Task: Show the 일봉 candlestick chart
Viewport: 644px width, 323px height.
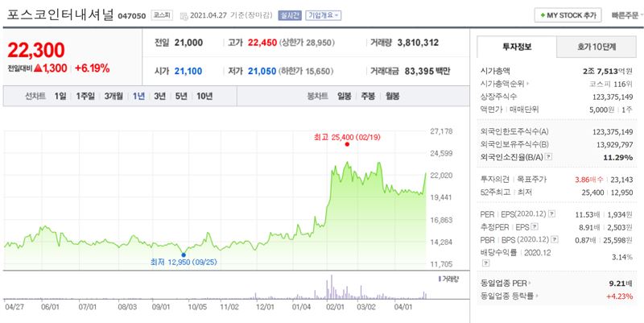Action: click(345, 97)
